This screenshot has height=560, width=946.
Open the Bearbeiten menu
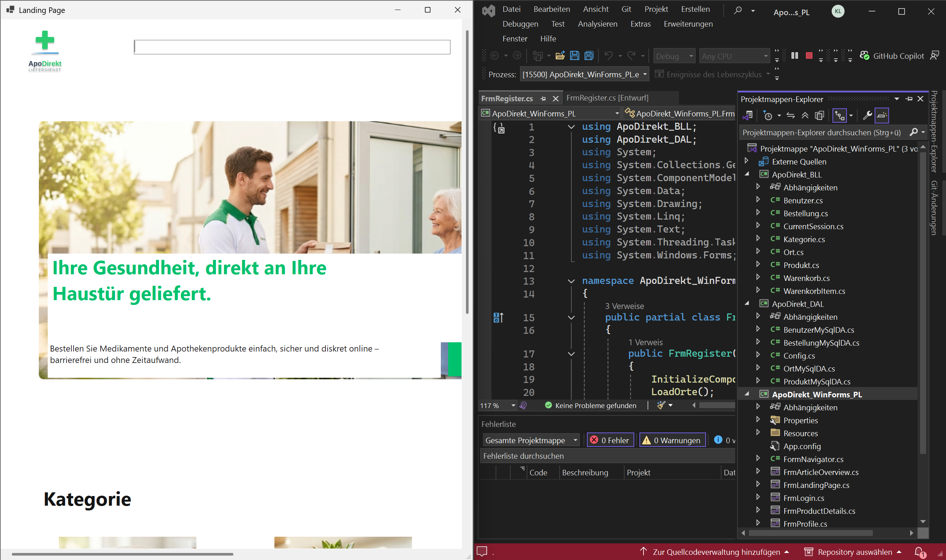(551, 9)
